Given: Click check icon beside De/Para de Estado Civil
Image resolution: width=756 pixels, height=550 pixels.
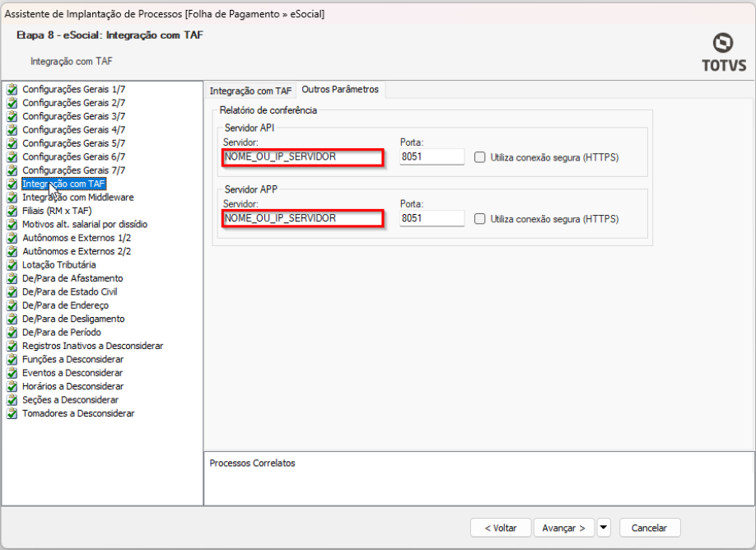Looking at the screenshot, I should [x=12, y=291].
